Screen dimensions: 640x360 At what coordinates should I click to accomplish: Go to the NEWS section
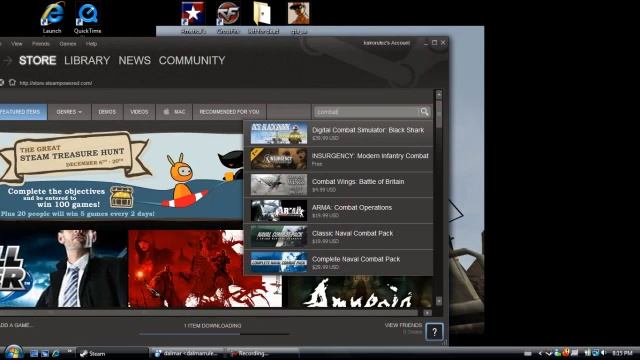click(x=134, y=60)
